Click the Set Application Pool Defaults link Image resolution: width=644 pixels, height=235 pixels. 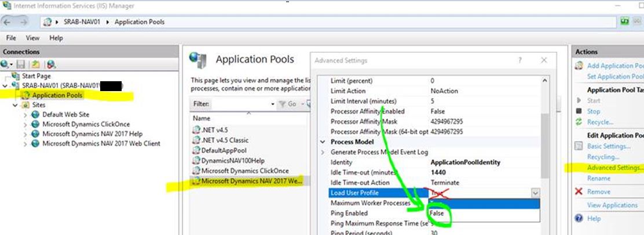pos(615,77)
